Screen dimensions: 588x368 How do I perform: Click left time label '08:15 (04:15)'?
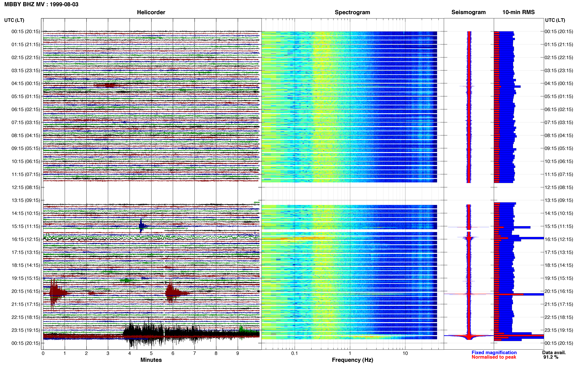(x=26, y=135)
